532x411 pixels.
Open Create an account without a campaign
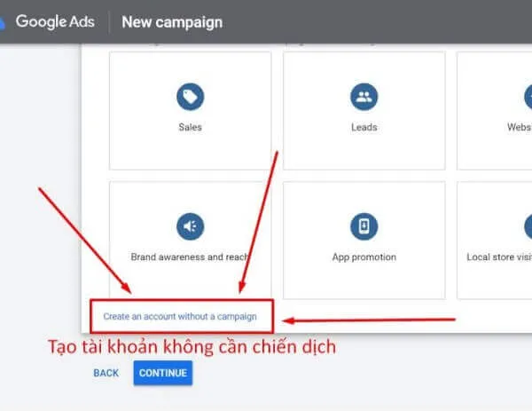180,316
